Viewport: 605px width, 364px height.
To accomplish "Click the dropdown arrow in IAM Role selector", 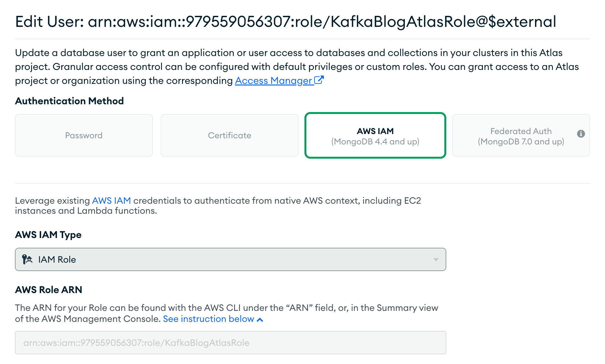I will (x=436, y=260).
